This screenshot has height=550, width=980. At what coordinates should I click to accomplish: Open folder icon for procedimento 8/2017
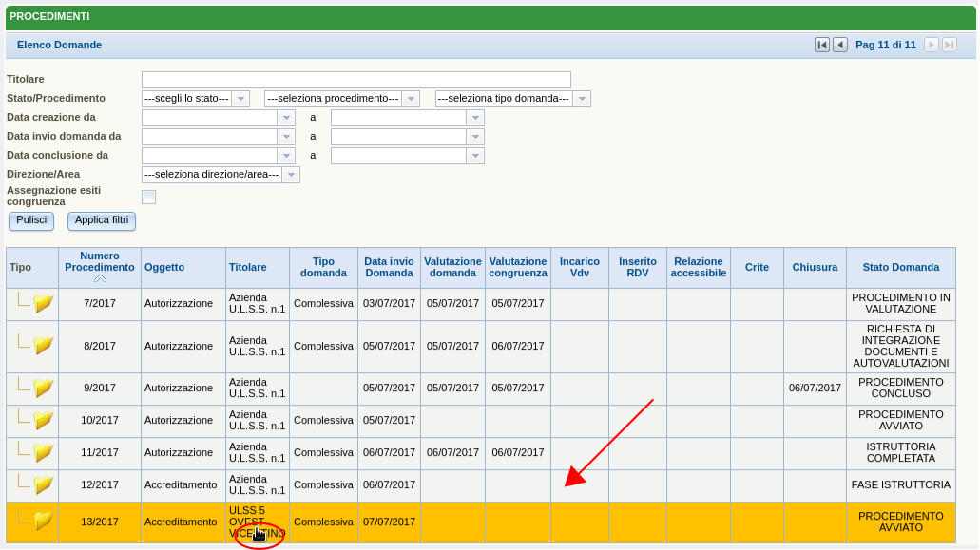tap(43, 346)
